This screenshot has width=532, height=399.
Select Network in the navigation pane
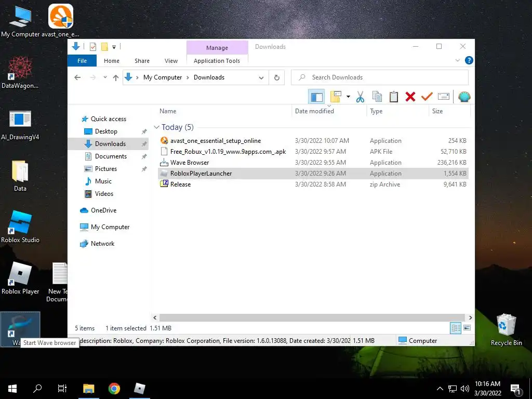[x=102, y=244]
